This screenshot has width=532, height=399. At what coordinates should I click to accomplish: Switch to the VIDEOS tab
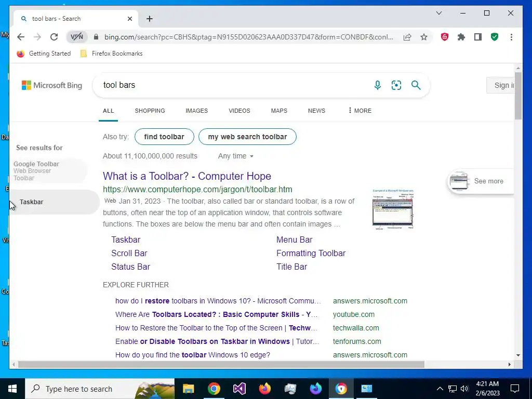coord(239,111)
